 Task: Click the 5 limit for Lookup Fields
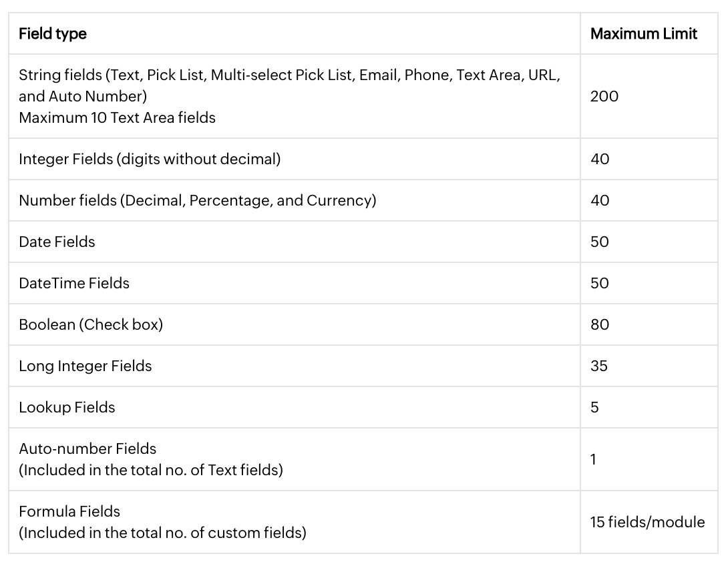[594, 407]
